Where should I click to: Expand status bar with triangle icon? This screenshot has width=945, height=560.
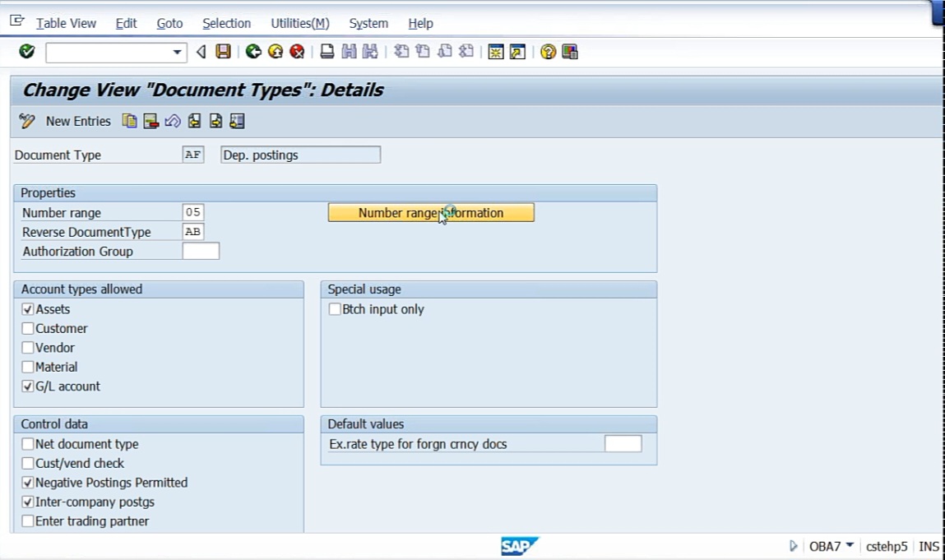click(793, 546)
